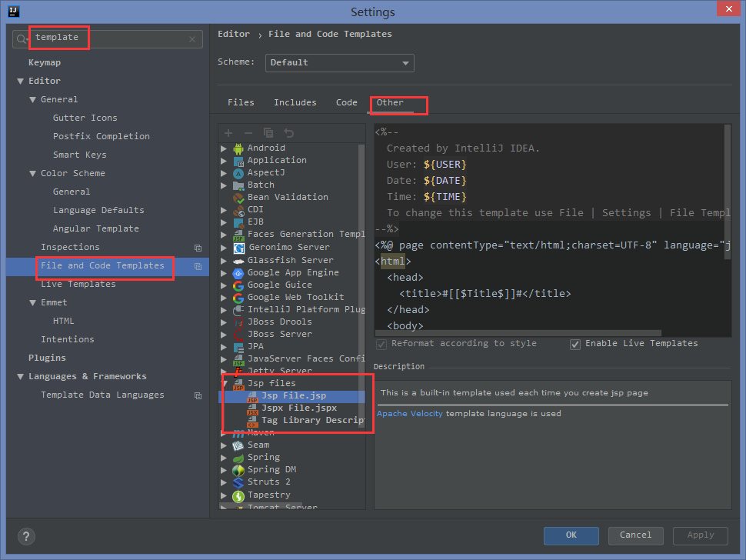
Task: Click the Android robot icon
Action: click(x=238, y=148)
